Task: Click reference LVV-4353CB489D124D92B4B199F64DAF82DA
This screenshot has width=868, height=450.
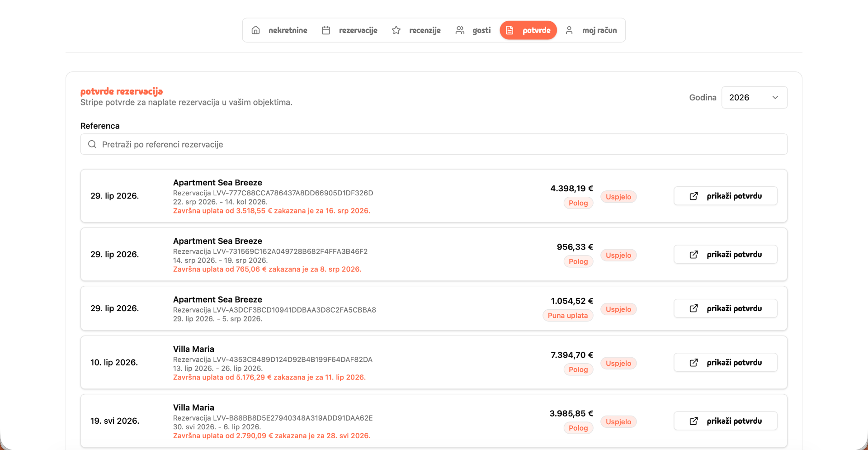Action: pyautogui.click(x=292, y=360)
